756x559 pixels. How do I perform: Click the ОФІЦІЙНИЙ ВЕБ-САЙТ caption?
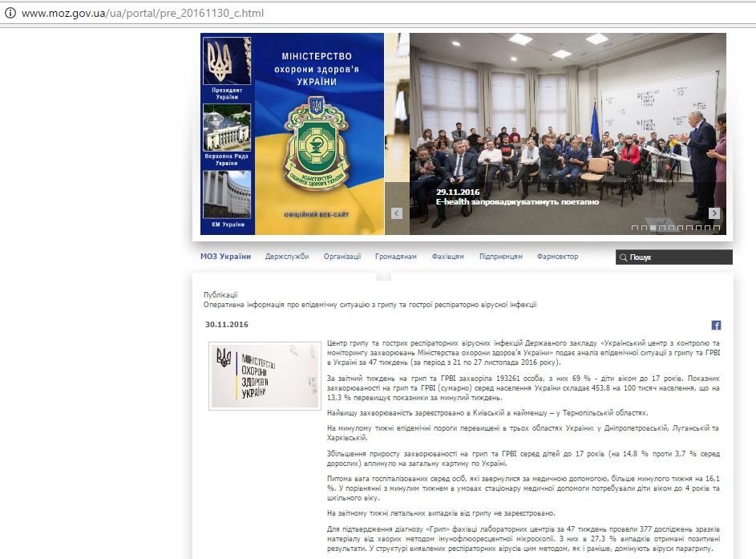point(317,215)
